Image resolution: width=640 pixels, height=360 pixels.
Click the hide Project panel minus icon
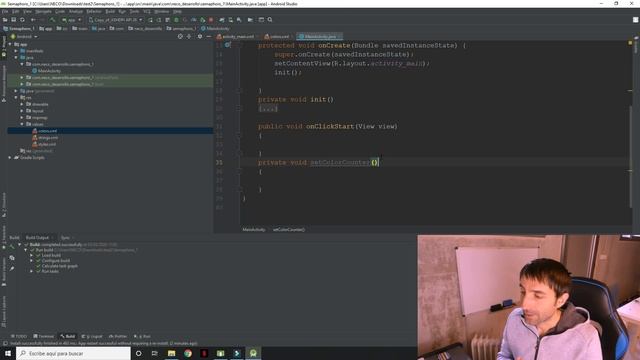click(x=209, y=36)
